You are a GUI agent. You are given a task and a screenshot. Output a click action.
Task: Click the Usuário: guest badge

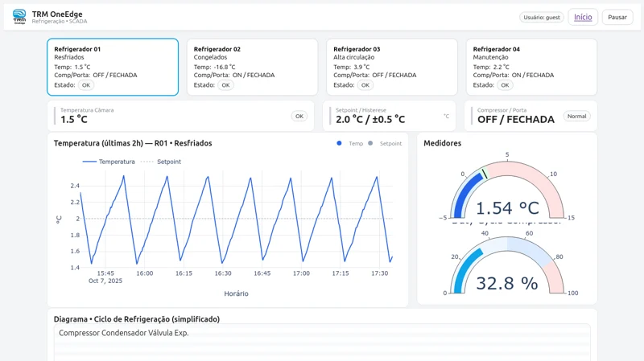pyautogui.click(x=542, y=17)
